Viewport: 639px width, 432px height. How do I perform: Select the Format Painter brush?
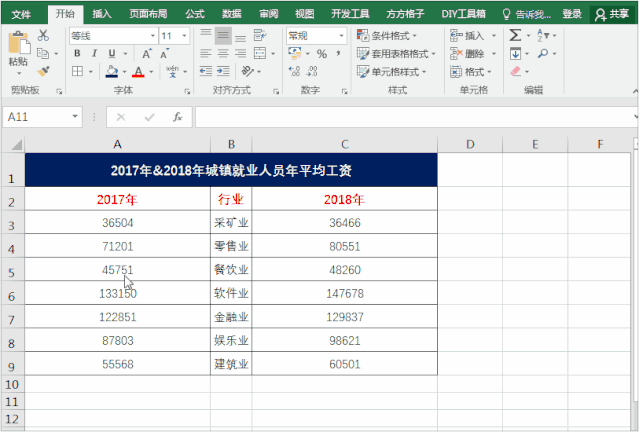43,71
